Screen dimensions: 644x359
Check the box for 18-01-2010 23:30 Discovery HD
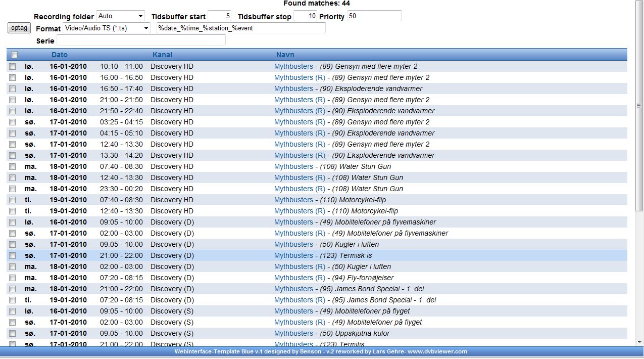point(13,189)
